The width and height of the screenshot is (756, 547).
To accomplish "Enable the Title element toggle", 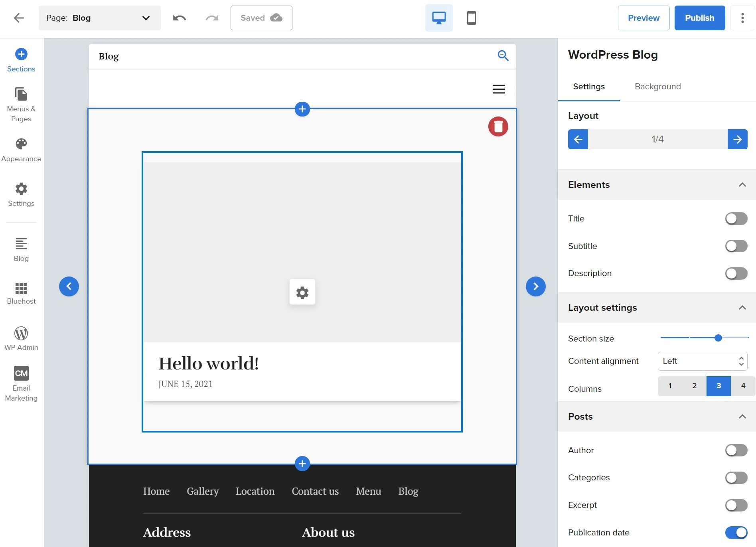I will point(736,219).
